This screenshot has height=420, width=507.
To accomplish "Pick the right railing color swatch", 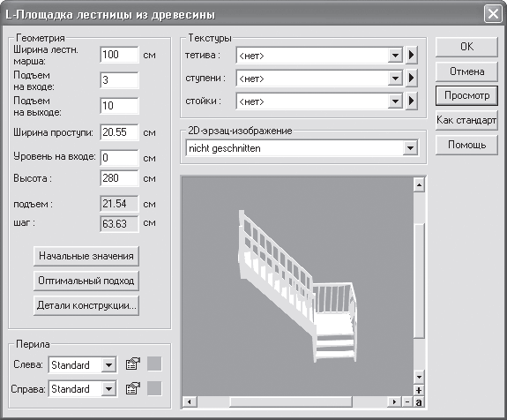I will pyautogui.click(x=154, y=388).
